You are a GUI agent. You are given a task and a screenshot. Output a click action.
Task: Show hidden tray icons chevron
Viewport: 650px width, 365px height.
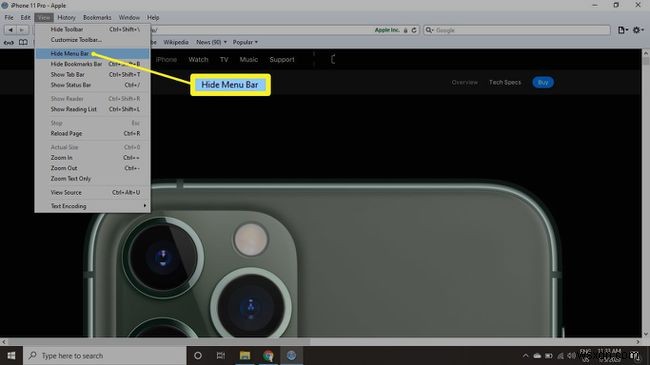(x=525, y=355)
